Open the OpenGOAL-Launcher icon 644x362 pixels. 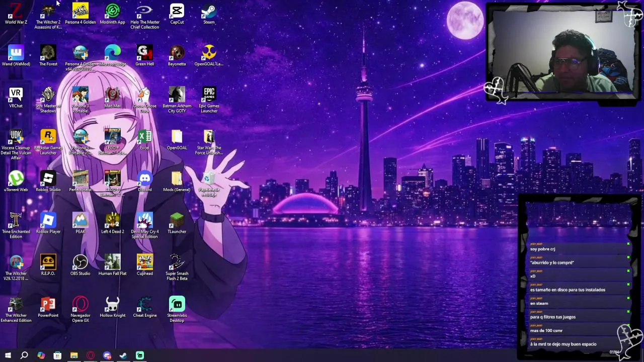pos(209,55)
